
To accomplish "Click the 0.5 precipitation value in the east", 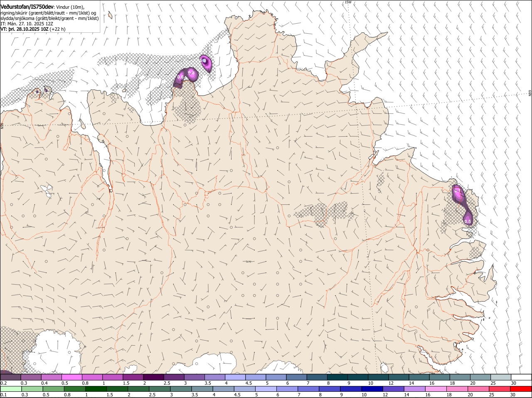I will [468, 221].
